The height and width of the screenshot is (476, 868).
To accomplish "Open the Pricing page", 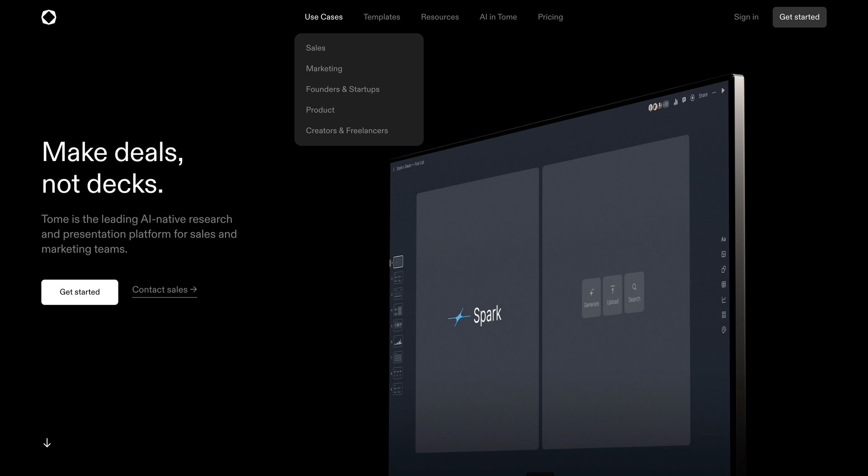I will pos(550,17).
